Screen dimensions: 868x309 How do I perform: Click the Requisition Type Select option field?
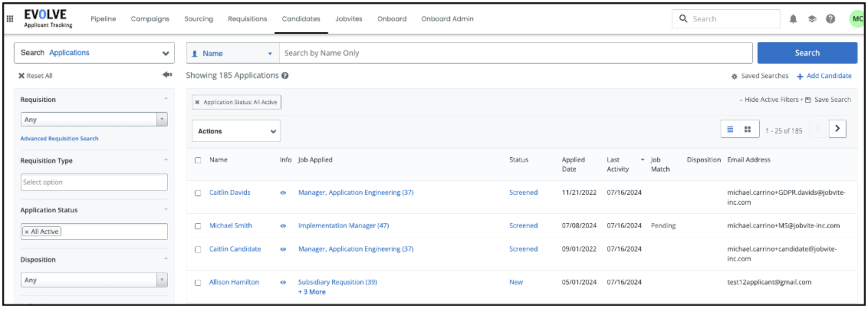pos(94,182)
